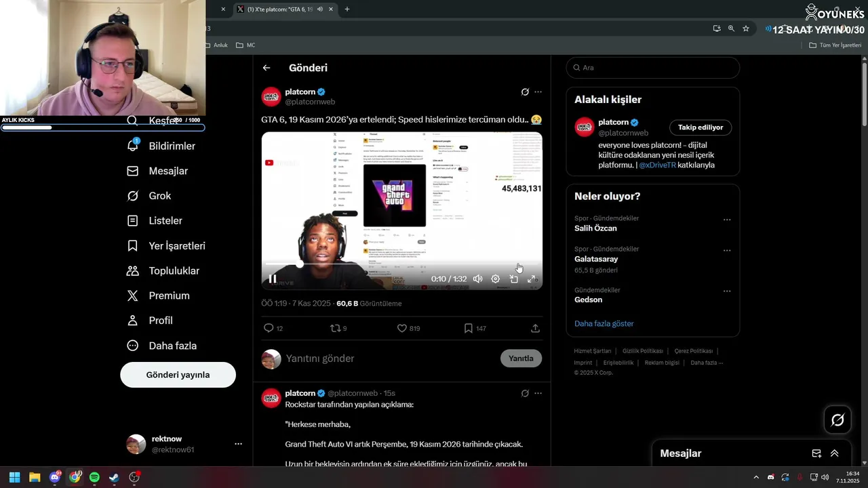Open options for Gedson trend
This screenshot has width=868, height=488.
click(x=727, y=291)
